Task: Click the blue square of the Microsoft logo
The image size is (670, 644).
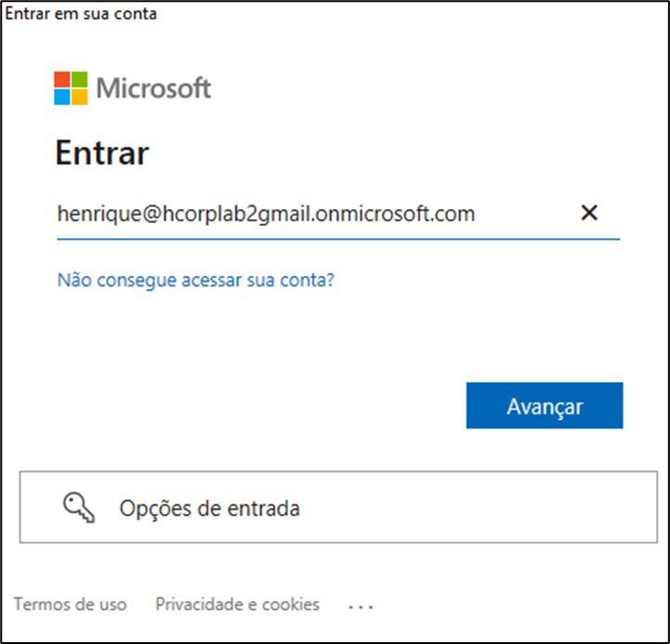Action: [62, 97]
